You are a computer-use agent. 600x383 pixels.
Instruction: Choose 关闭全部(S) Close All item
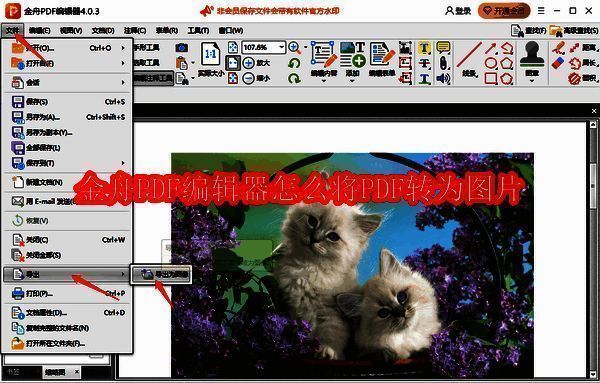coord(68,255)
